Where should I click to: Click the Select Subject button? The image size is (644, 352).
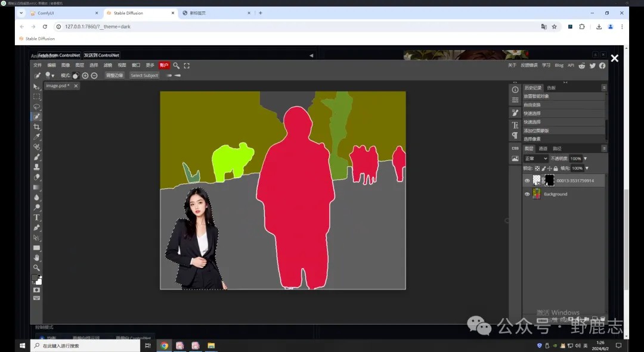click(144, 76)
